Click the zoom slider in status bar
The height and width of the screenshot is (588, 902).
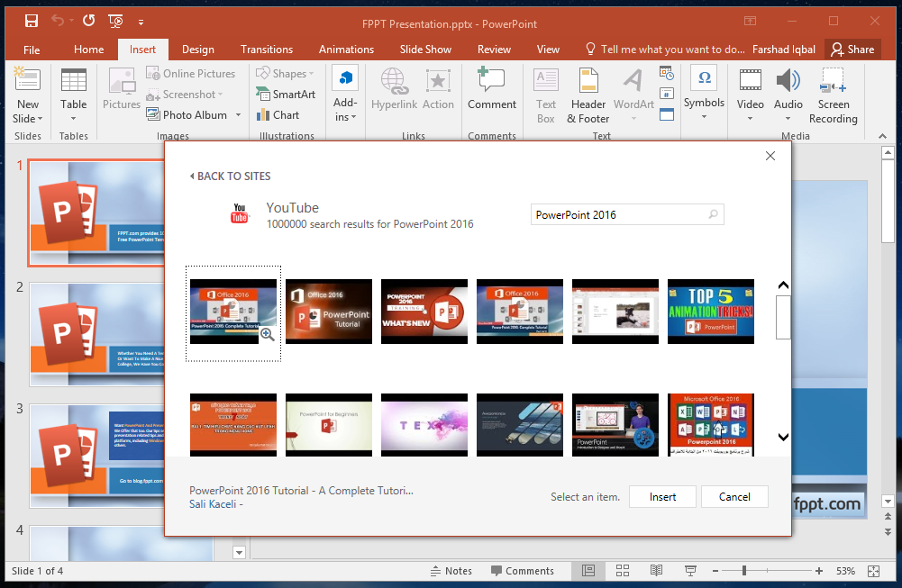744,571
